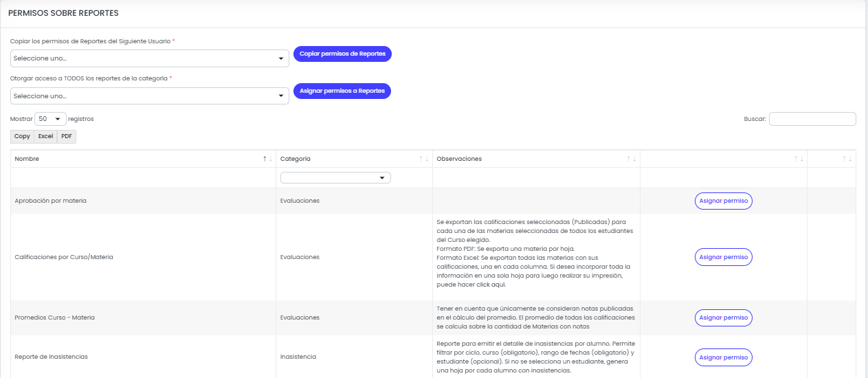Select the 'Aprobación por materia' row name
This screenshot has width=868, height=378.
click(50, 201)
